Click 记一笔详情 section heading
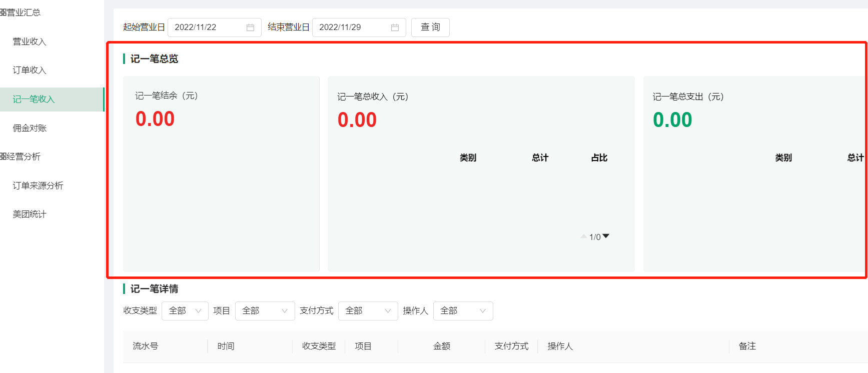 tap(154, 289)
